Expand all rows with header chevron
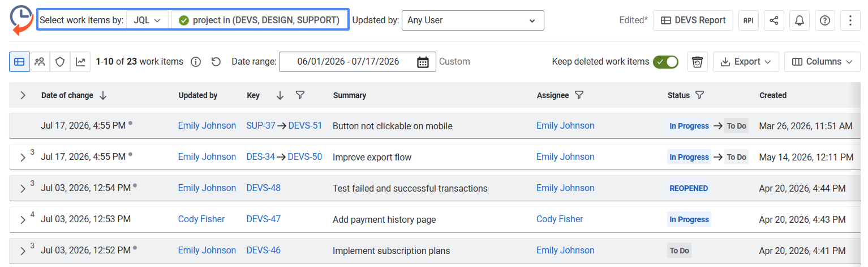 pos(23,95)
